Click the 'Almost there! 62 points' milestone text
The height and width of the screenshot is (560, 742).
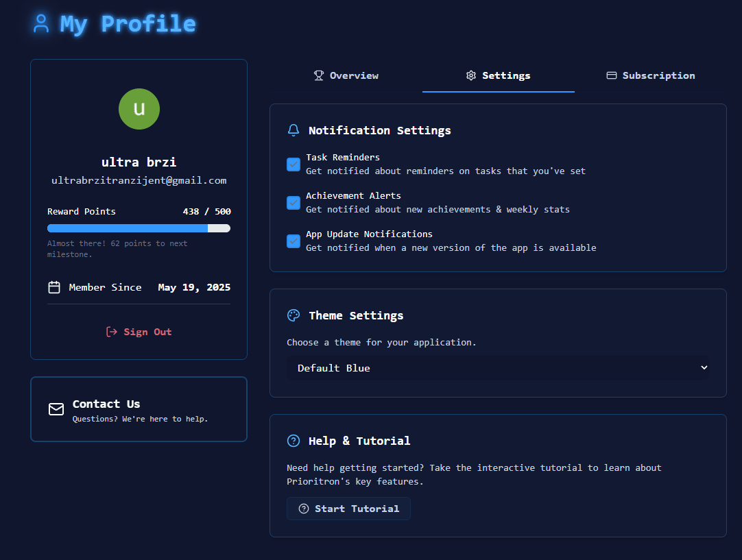(x=117, y=249)
